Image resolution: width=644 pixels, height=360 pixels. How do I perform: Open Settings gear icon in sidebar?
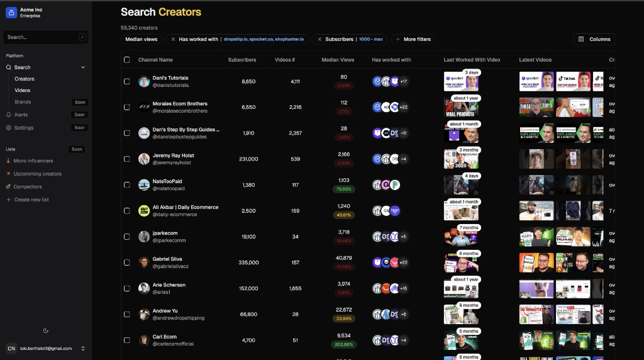9,128
